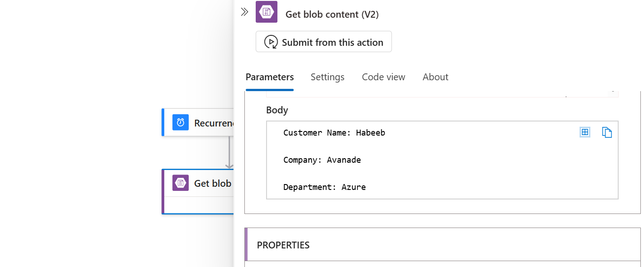Image resolution: width=644 pixels, height=267 pixels.
Task: Click the Get blob content (V2) panel title
Action: click(332, 15)
